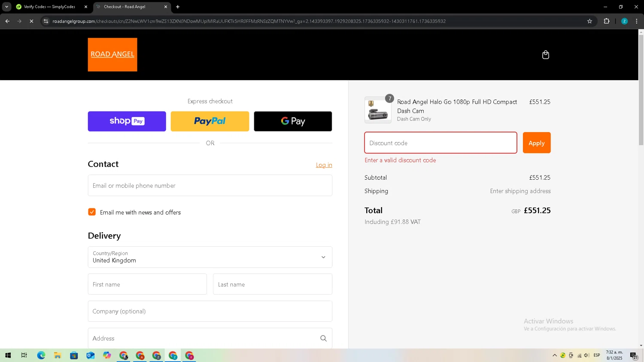644x362 pixels.
Task: Click the Including £91.88 VAT text
Action: 392,222
